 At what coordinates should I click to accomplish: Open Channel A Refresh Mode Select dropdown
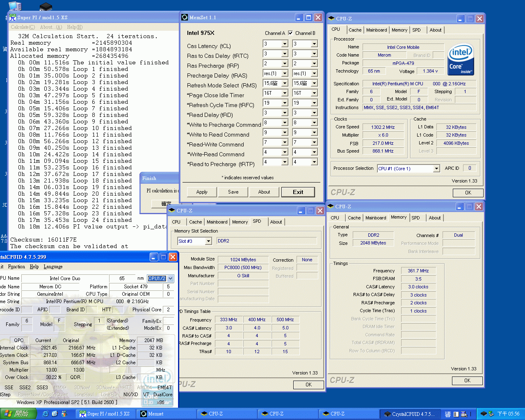point(285,83)
